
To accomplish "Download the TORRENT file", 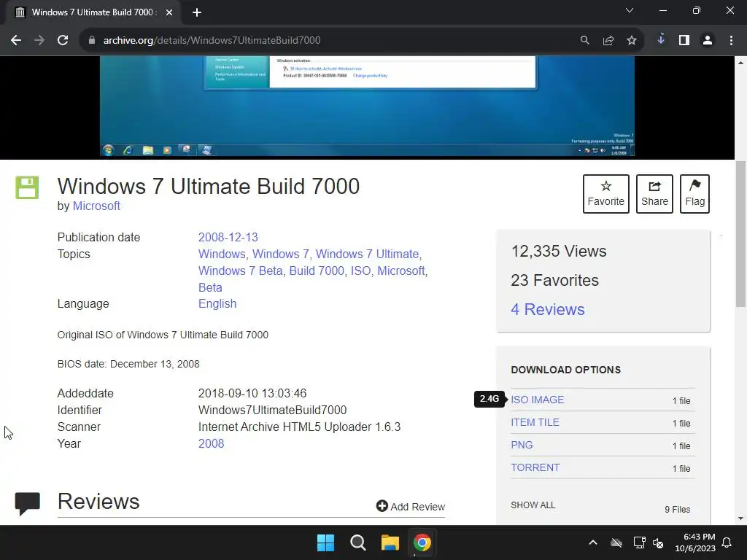I will click(535, 467).
